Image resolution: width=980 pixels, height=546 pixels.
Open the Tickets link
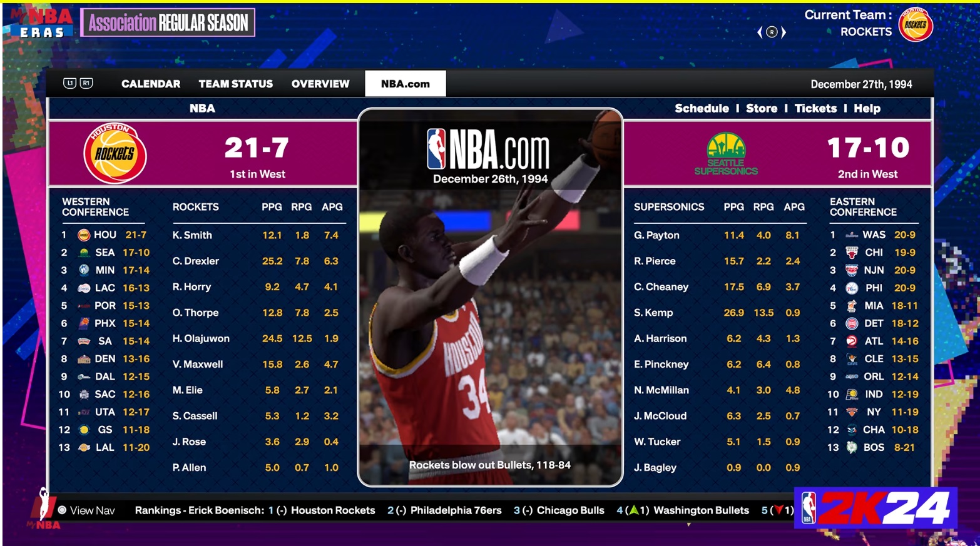tap(815, 108)
